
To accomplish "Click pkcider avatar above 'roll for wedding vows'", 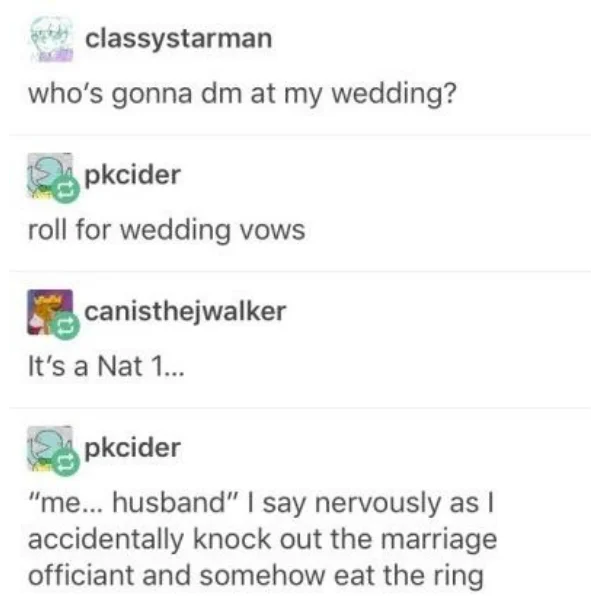I will [x=50, y=176].
